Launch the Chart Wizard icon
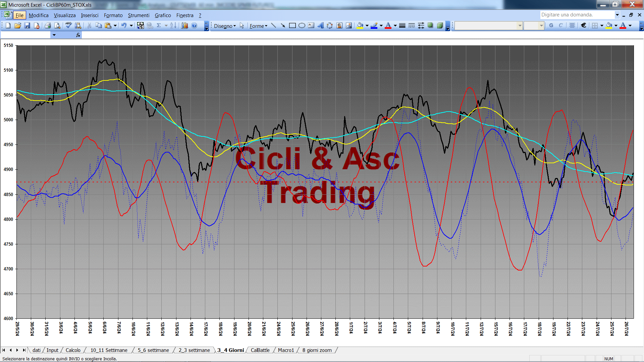The width and height of the screenshot is (644, 362). (184, 26)
